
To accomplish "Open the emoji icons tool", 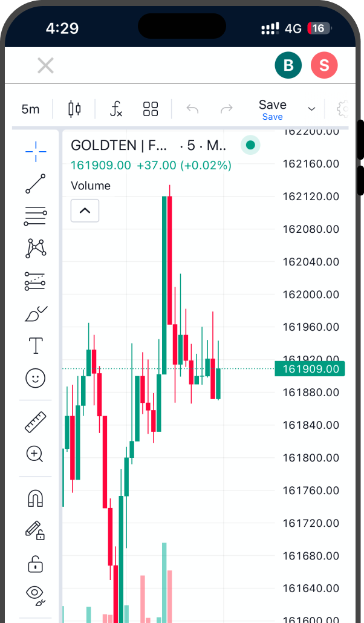I will (35, 378).
